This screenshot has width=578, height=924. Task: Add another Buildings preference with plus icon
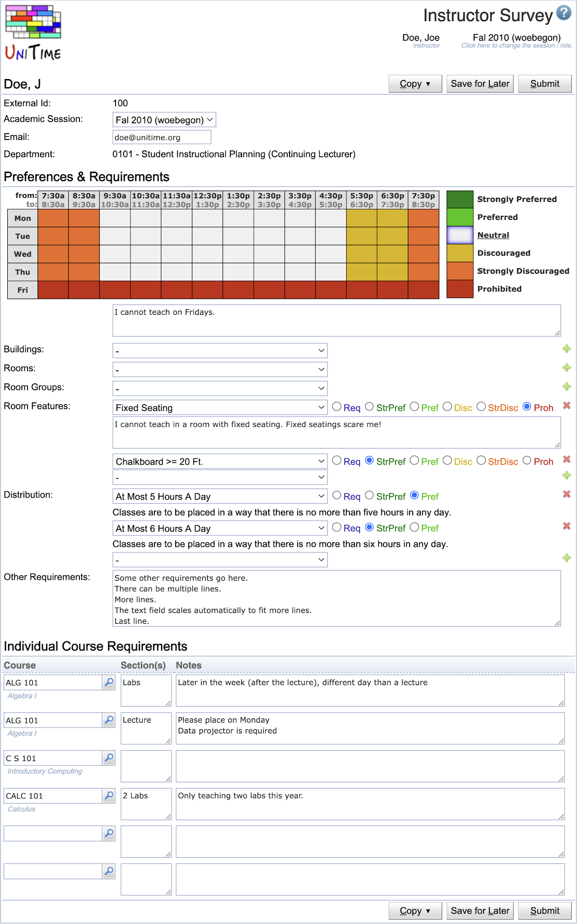pos(567,349)
